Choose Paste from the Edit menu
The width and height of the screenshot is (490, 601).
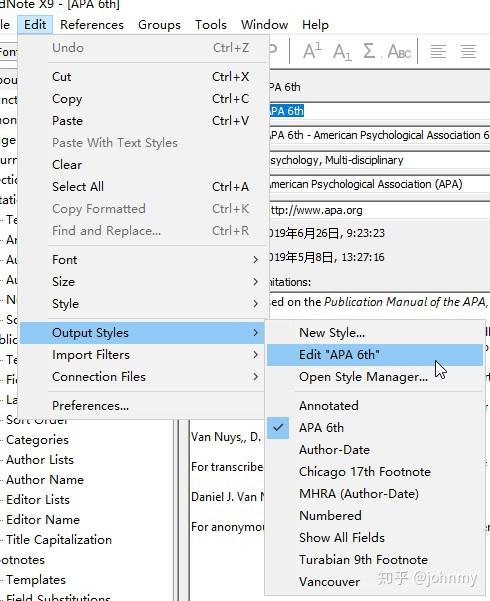tap(144, 121)
